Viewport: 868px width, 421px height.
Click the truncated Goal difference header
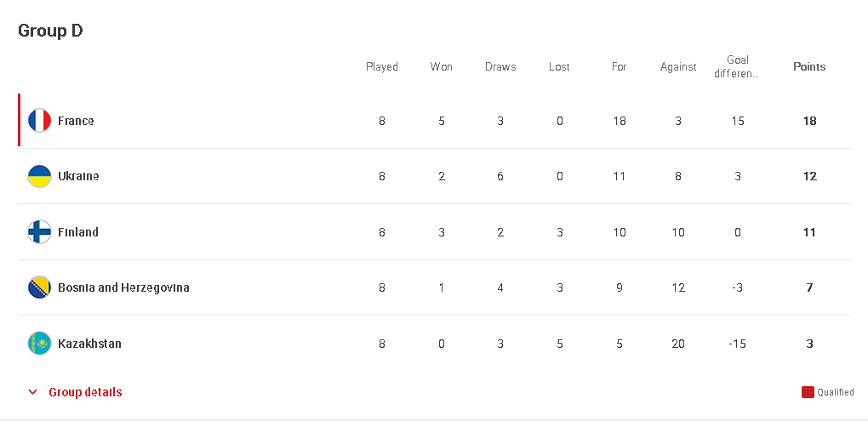(737, 66)
